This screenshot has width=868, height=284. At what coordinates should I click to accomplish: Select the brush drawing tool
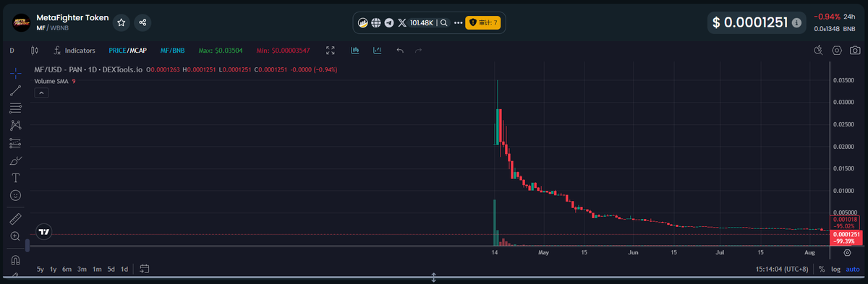[16, 160]
